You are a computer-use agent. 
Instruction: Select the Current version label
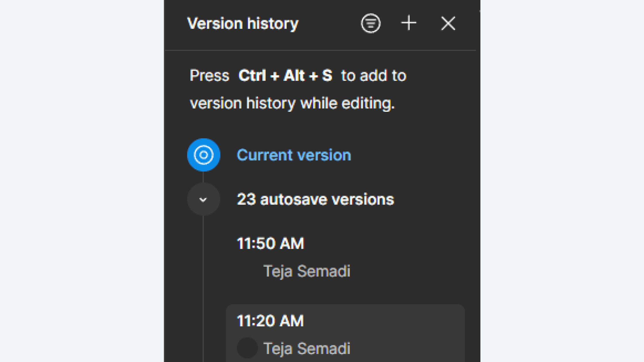pyautogui.click(x=294, y=155)
